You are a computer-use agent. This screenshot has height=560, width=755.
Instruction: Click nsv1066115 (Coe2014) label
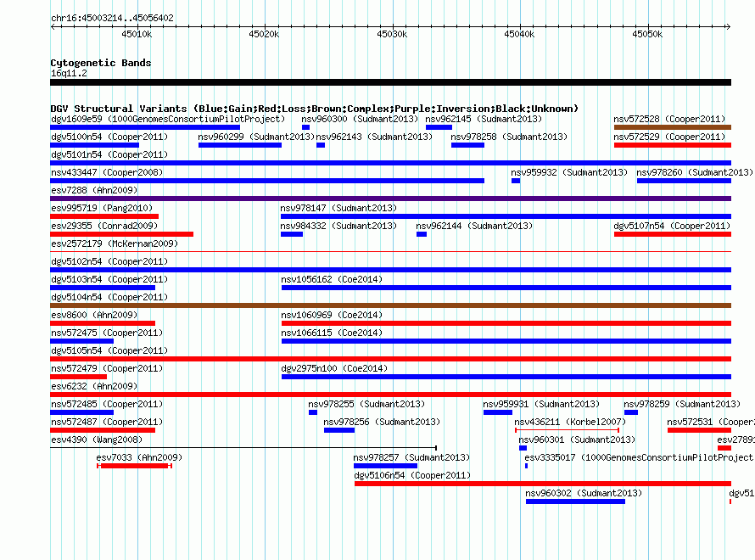pyautogui.click(x=332, y=333)
